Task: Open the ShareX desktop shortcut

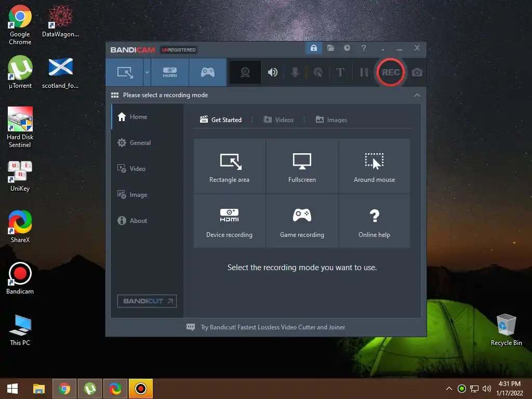Action: 20,227
